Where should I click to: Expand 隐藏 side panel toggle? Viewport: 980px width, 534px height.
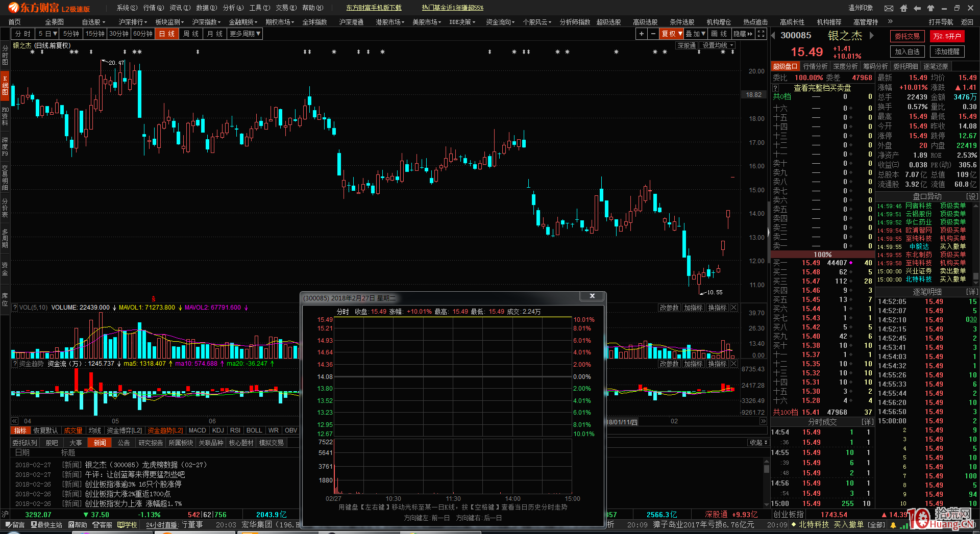(x=743, y=34)
